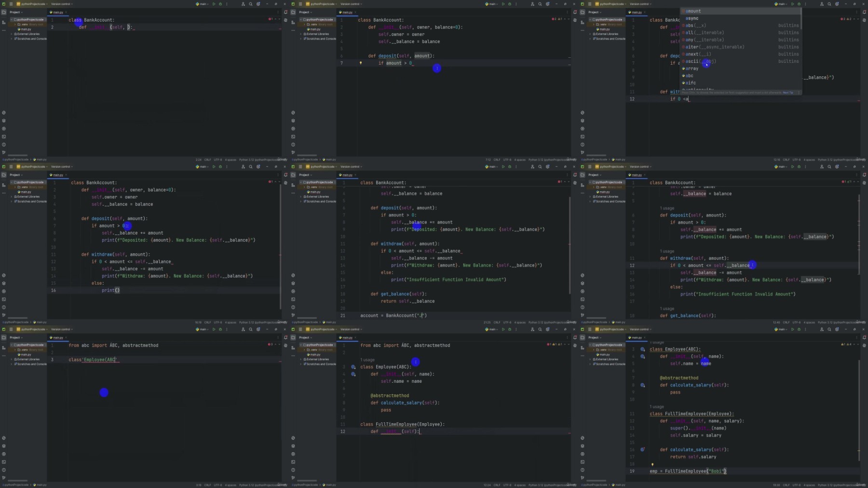The height and width of the screenshot is (488, 868).
Task: Select the main.py editor tab in the middle-right panel
Action: point(637,175)
